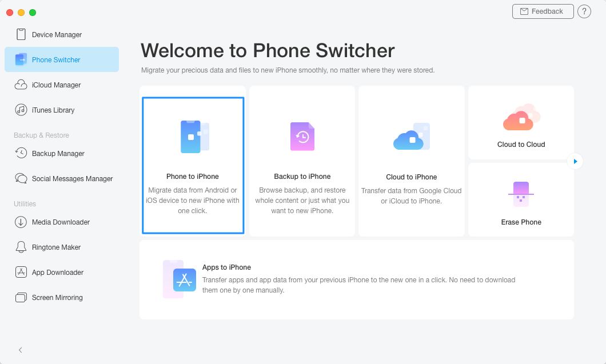Select the Erase Phone label
The image size is (606, 364).
tap(521, 222)
